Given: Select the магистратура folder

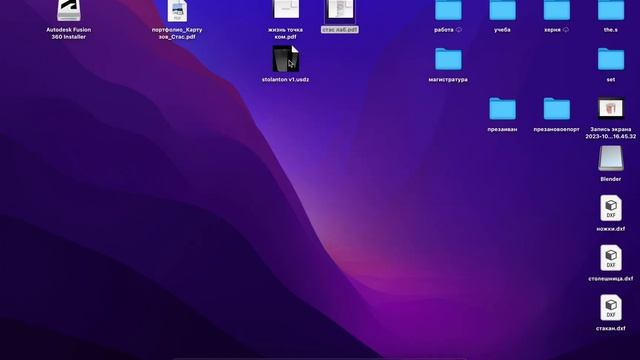Looking at the screenshot, I should click(x=448, y=59).
